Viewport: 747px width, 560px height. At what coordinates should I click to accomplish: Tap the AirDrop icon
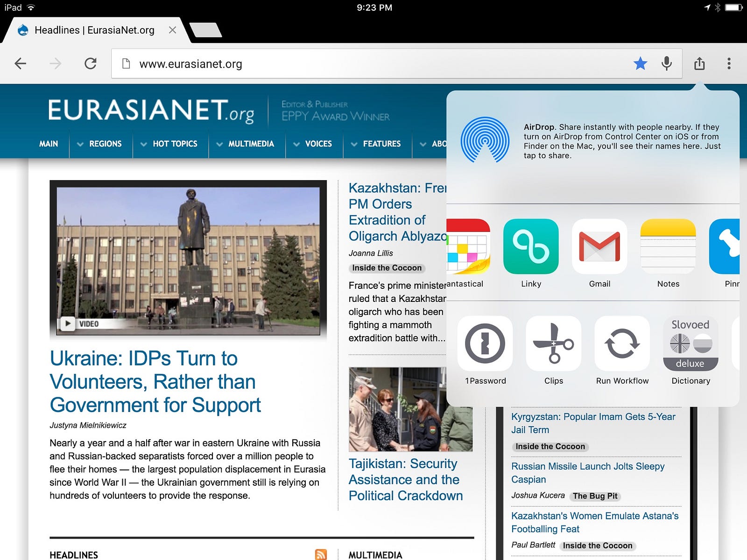click(x=485, y=140)
